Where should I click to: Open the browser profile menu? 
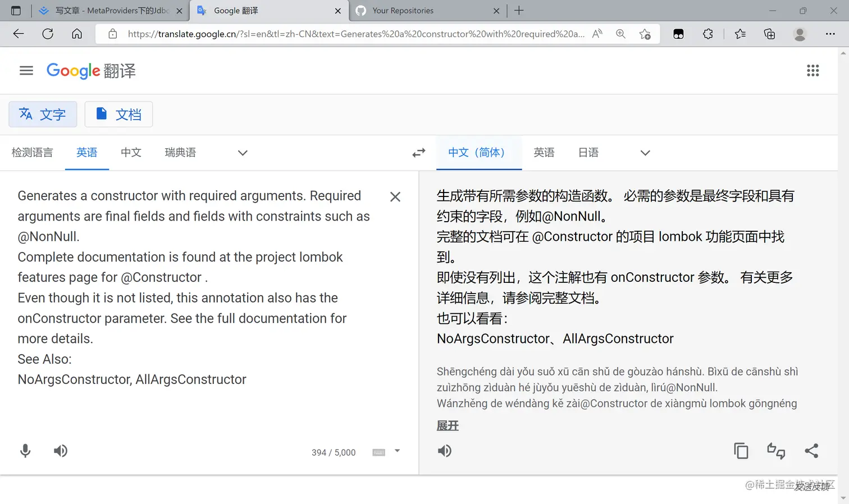point(800,34)
